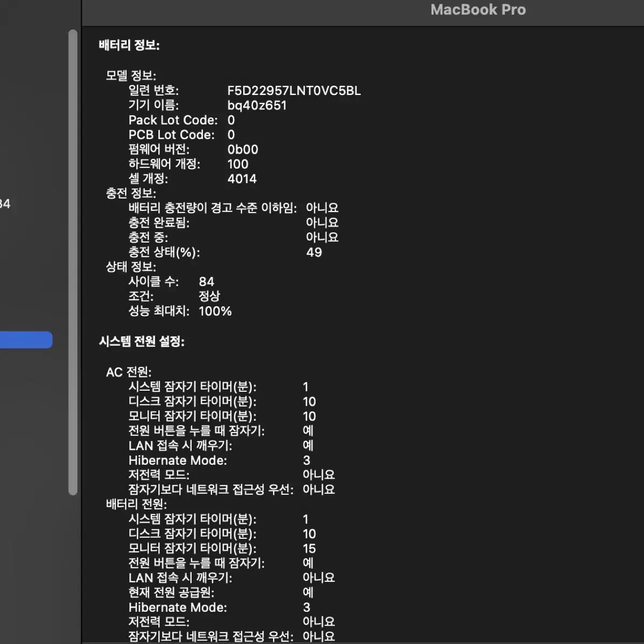Image resolution: width=644 pixels, height=644 pixels.
Task: Click the 배터리 전원 section label
Action: (x=136, y=504)
